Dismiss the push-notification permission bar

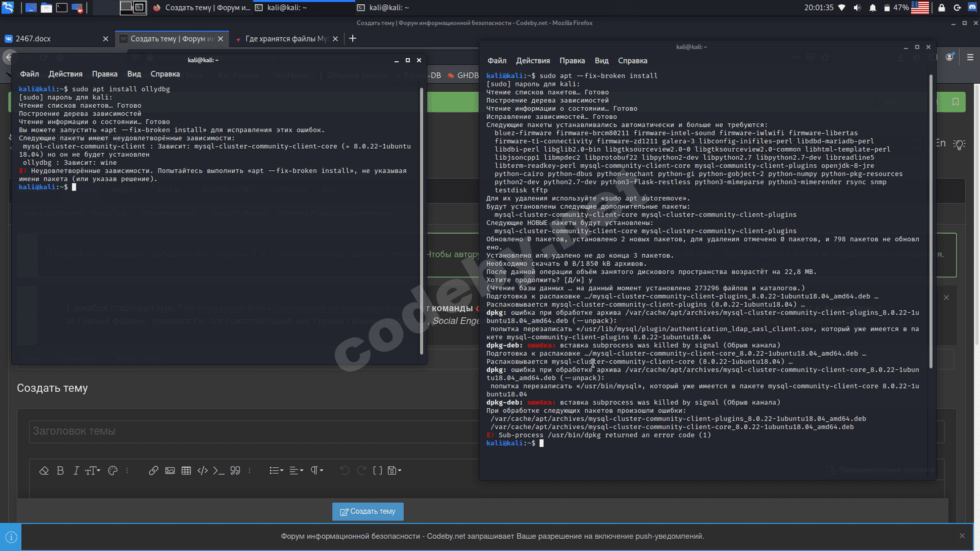(x=962, y=536)
